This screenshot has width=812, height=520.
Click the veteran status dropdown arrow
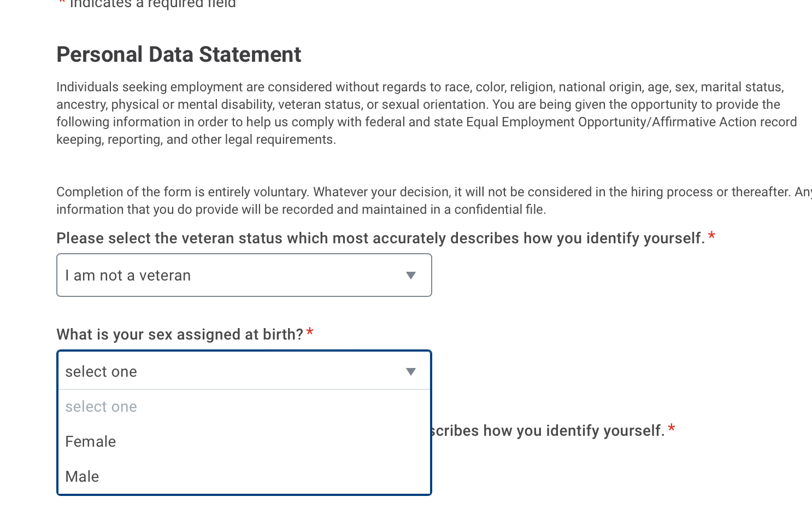[x=411, y=276]
